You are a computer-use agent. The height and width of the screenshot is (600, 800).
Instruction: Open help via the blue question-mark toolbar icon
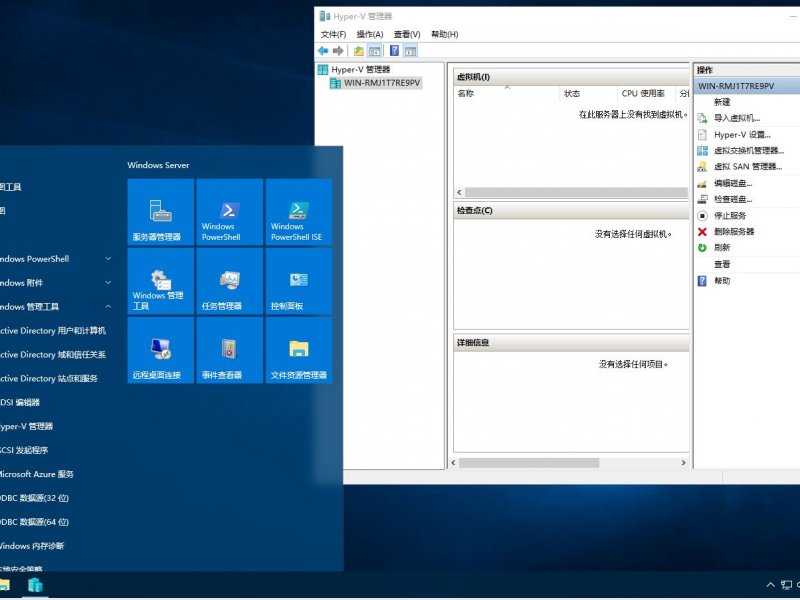pos(394,51)
